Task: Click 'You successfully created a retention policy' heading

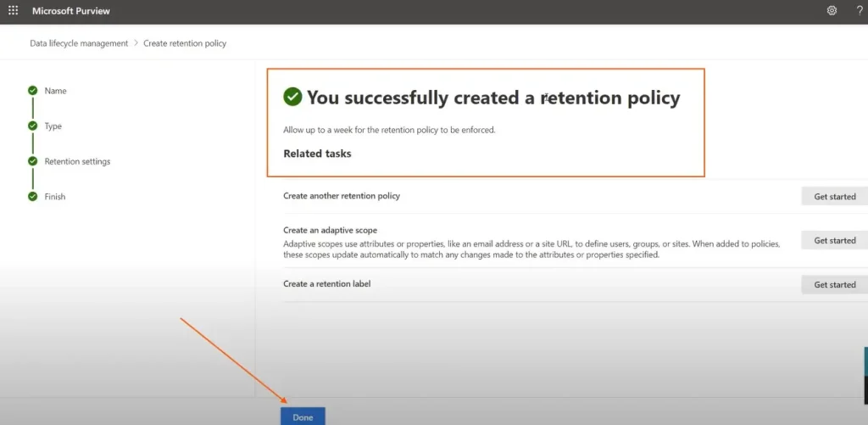Action: coord(493,98)
